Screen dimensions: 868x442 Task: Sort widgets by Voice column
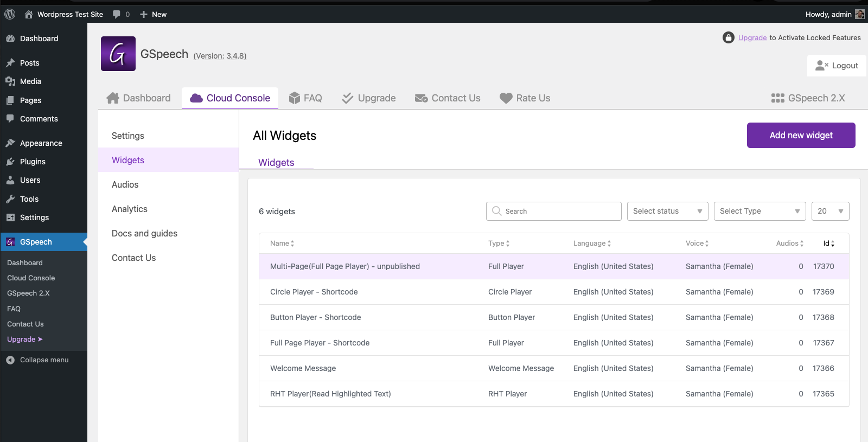(697, 244)
